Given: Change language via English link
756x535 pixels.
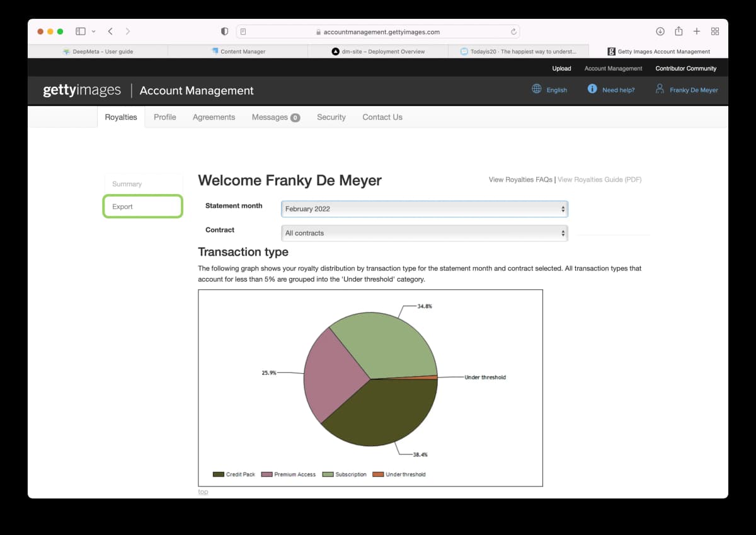Looking at the screenshot, I should pyautogui.click(x=556, y=90).
